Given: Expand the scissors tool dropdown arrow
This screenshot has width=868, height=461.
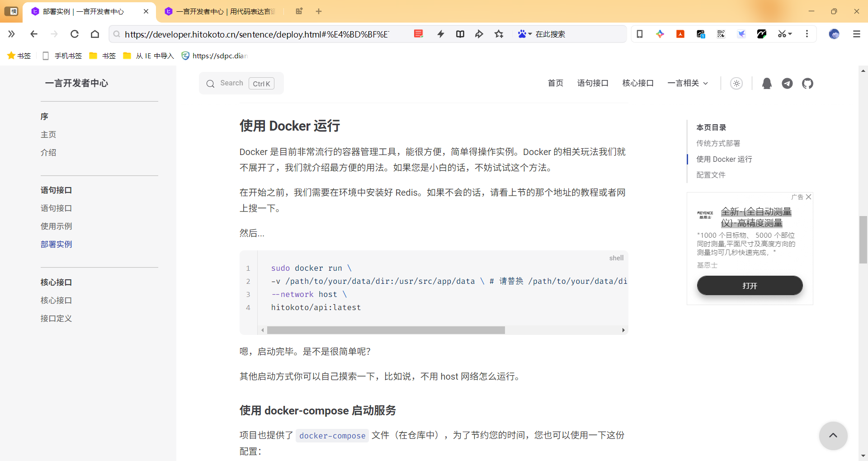Looking at the screenshot, I should point(790,34).
